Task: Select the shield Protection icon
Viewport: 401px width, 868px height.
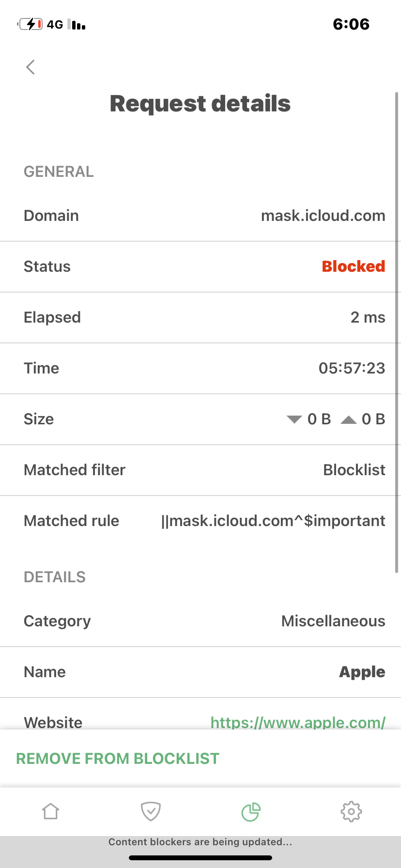Action: tap(151, 812)
